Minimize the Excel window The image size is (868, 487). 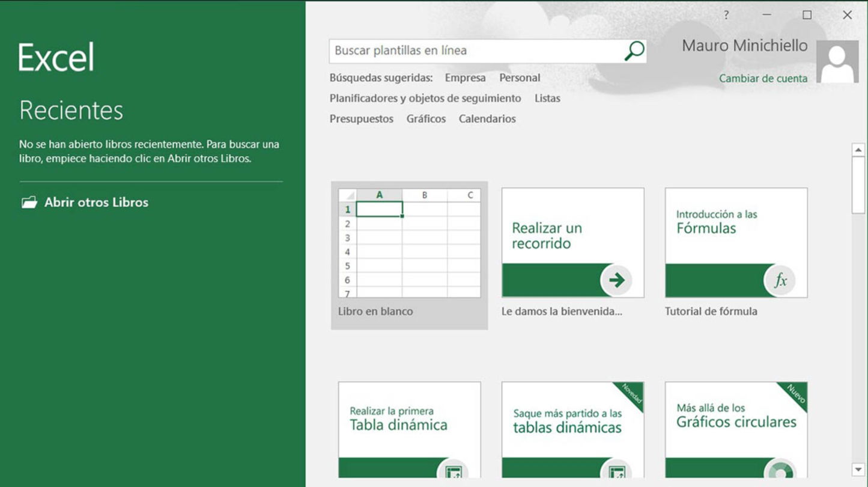pos(767,15)
